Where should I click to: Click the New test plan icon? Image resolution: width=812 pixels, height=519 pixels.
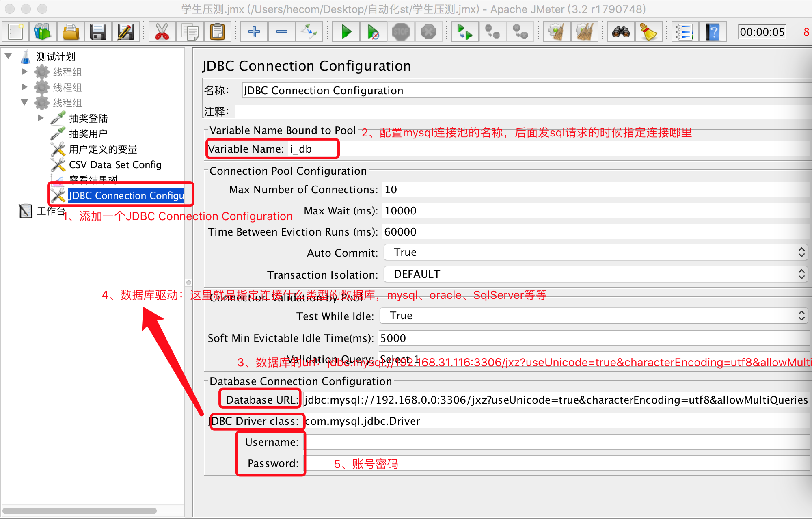pos(16,32)
